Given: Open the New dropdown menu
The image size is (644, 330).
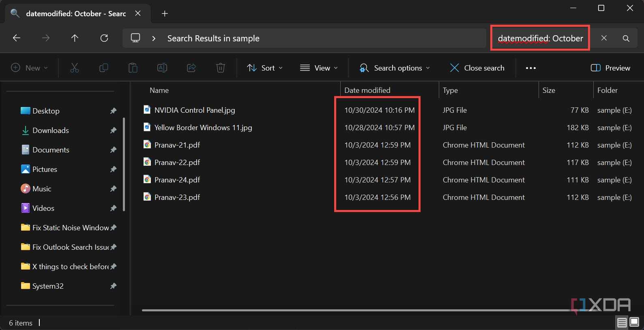Looking at the screenshot, I should tap(29, 68).
